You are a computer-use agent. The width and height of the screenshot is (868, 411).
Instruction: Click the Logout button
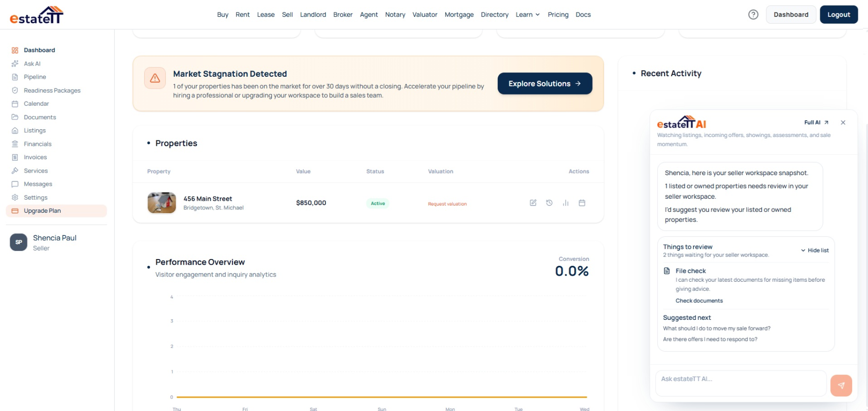click(x=839, y=14)
